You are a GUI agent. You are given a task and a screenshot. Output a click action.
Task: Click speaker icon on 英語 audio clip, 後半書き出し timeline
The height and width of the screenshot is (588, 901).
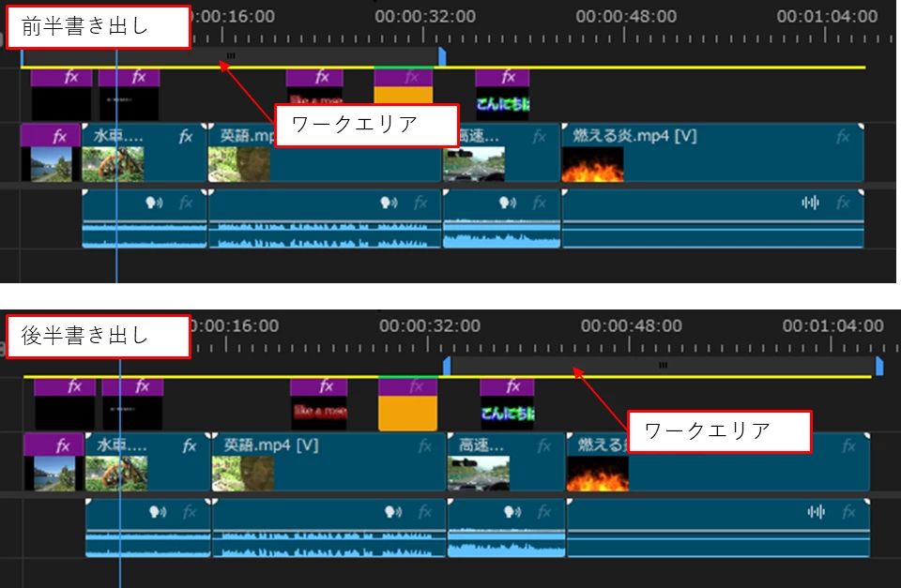(393, 512)
